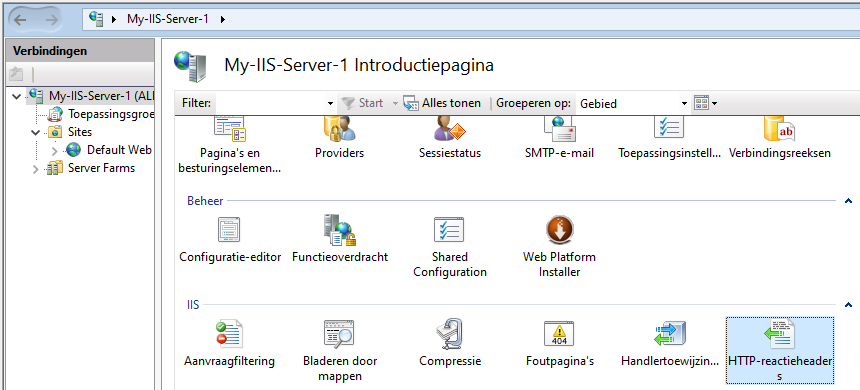Select Default Web site in tree
Viewport: 860px width, 390px height.
119,150
